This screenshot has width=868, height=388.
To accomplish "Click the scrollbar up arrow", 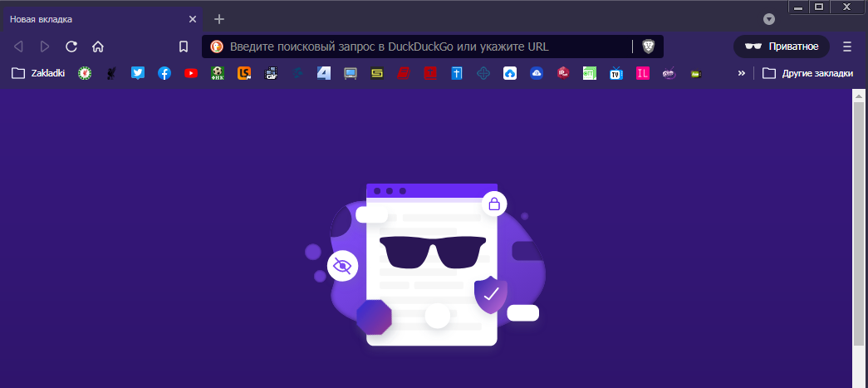I will (859, 96).
